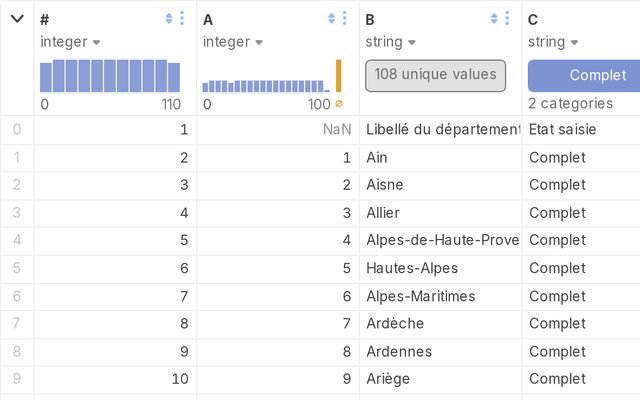The width and height of the screenshot is (640, 400).
Task: Click the sort icon on column #
Action: (169, 19)
